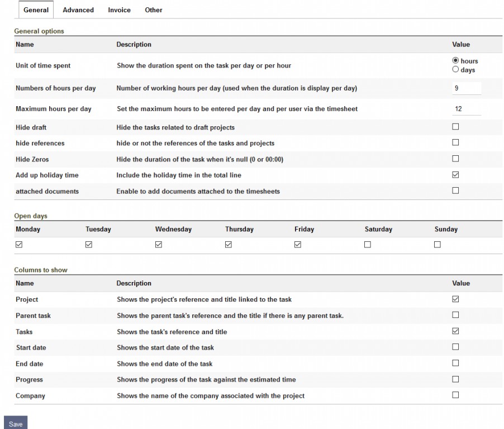Uncheck Add up holiday time
This screenshot has height=429, width=504.
pos(455,175)
